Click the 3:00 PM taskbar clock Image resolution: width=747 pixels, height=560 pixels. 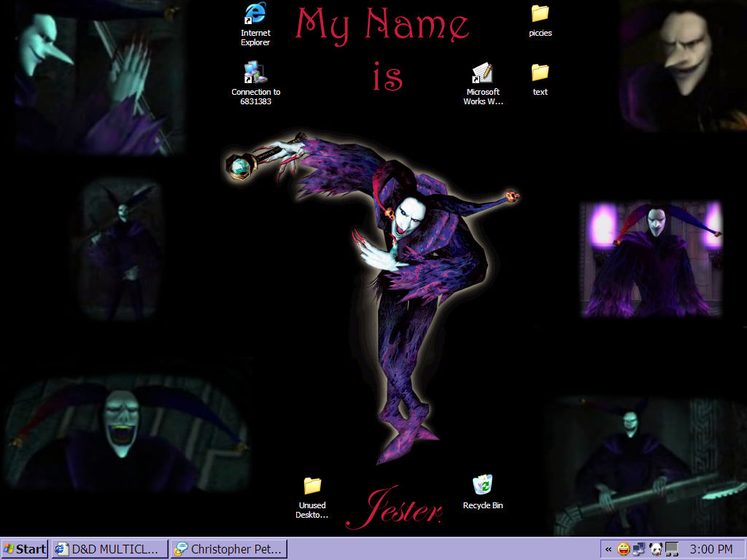click(x=711, y=549)
